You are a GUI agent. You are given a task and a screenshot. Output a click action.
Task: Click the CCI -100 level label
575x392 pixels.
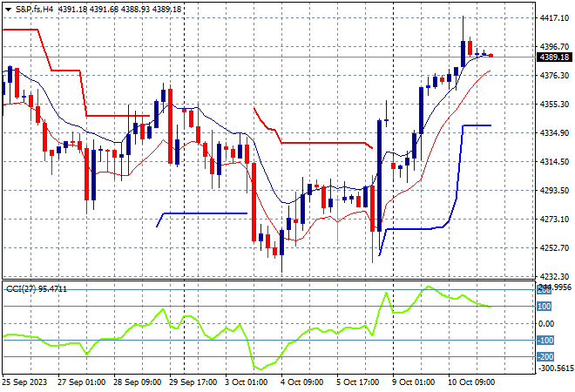tap(545, 341)
